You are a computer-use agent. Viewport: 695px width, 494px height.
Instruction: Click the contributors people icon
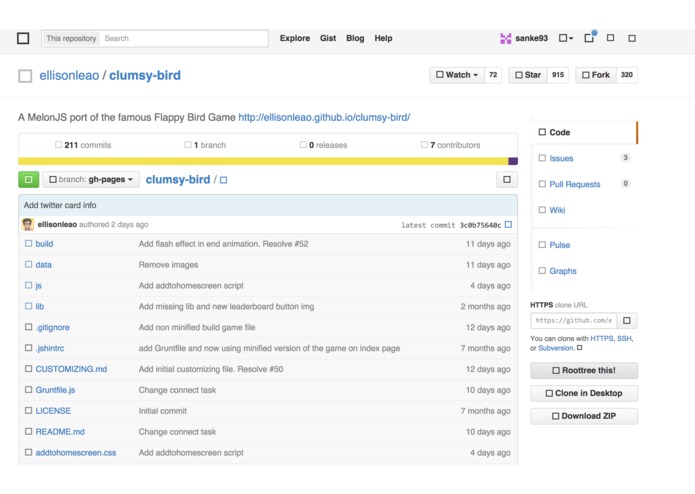coord(424,145)
